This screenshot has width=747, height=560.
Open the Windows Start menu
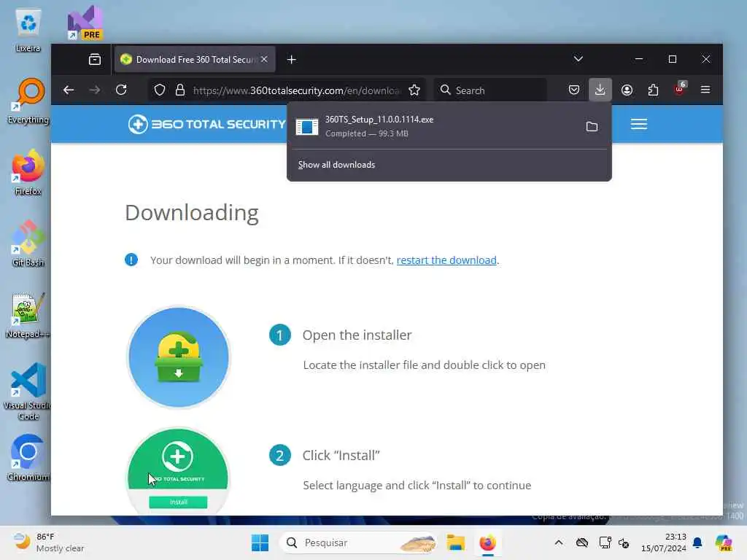click(x=260, y=542)
